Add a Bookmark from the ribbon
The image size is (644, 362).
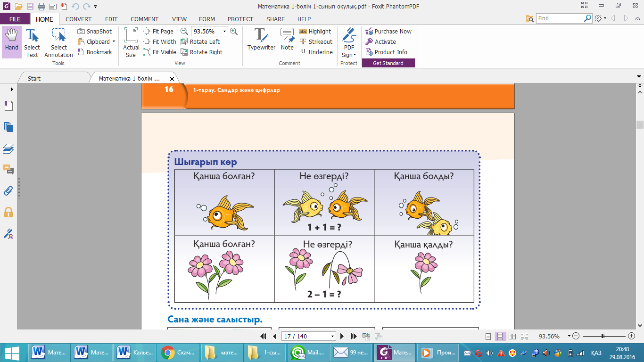coord(95,52)
